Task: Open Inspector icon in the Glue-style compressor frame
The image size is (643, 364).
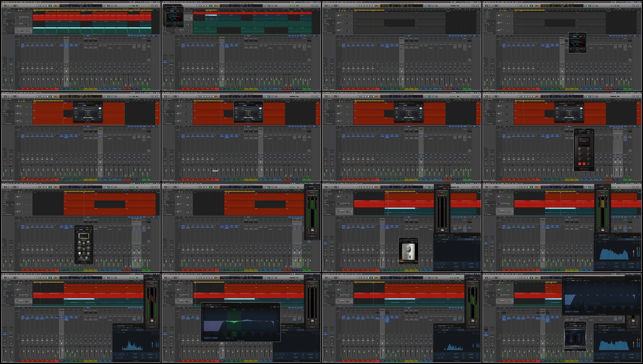Action: (x=5, y=187)
